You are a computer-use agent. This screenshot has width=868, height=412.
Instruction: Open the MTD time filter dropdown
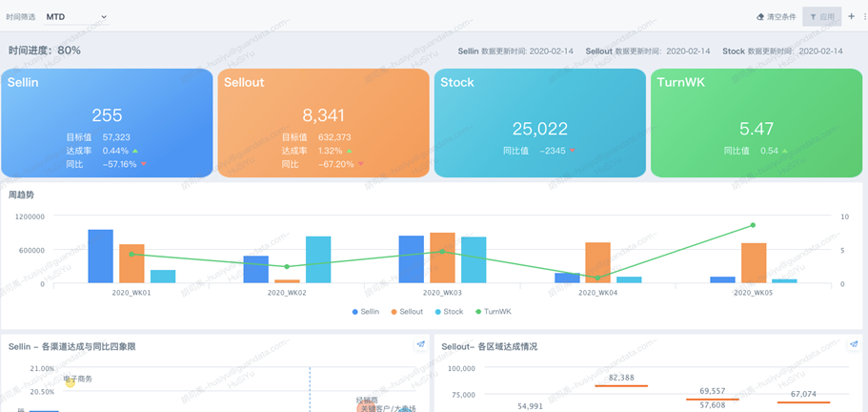pos(76,17)
